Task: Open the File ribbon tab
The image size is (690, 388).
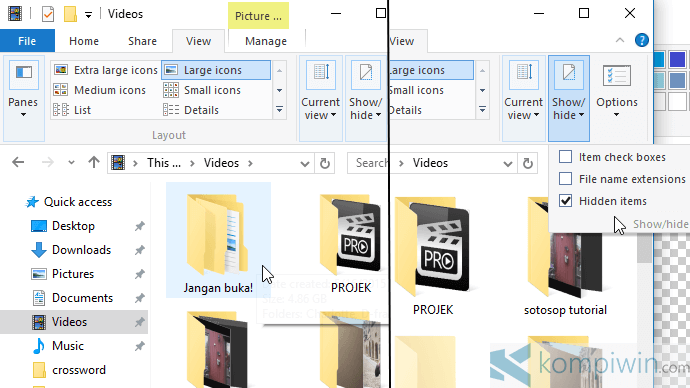Action: point(27,41)
